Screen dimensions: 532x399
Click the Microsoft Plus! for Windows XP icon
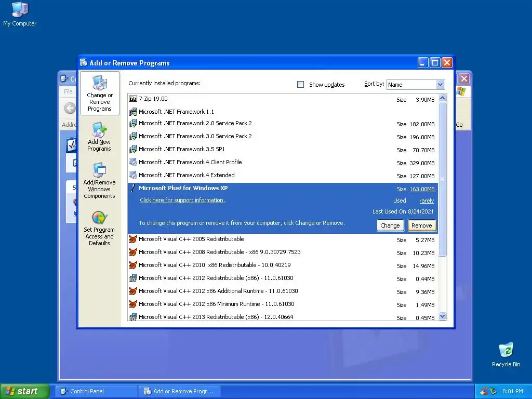click(x=133, y=188)
